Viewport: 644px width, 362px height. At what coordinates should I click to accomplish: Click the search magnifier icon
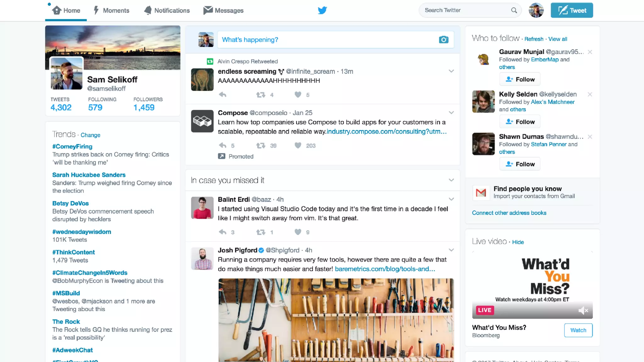point(514,10)
